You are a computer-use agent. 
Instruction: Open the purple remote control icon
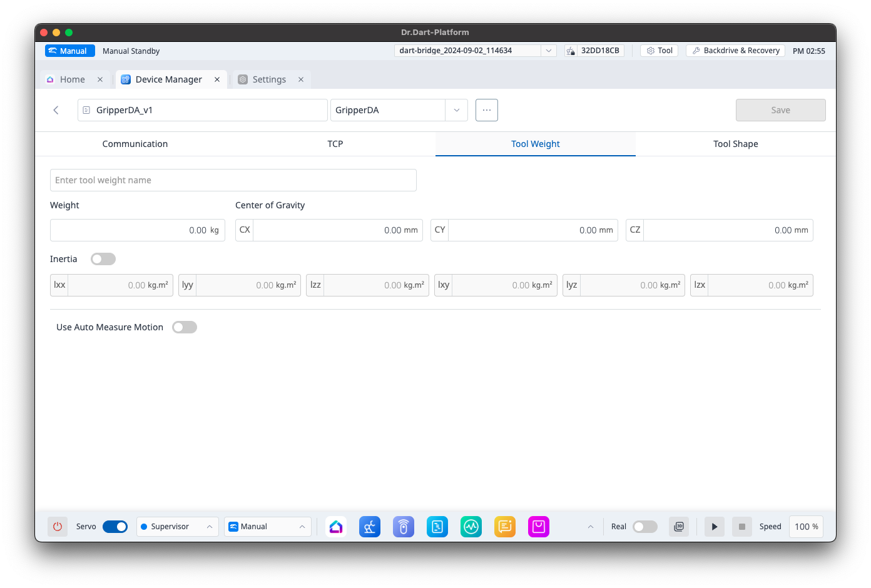(x=404, y=527)
